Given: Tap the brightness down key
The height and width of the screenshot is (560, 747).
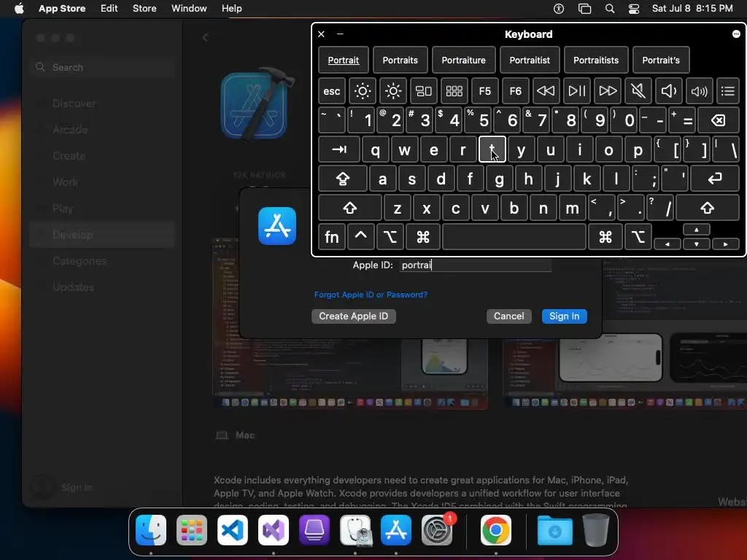Looking at the screenshot, I should point(362,91).
